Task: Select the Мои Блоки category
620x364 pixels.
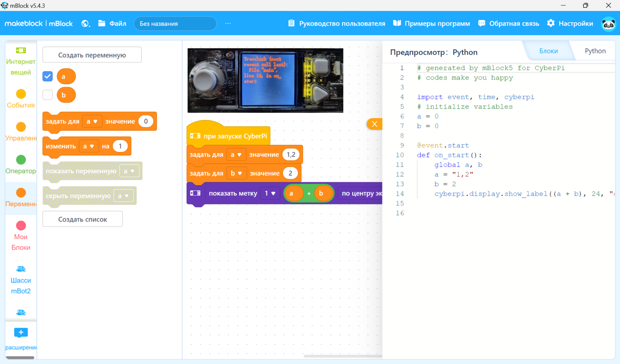Action: click(x=21, y=236)
